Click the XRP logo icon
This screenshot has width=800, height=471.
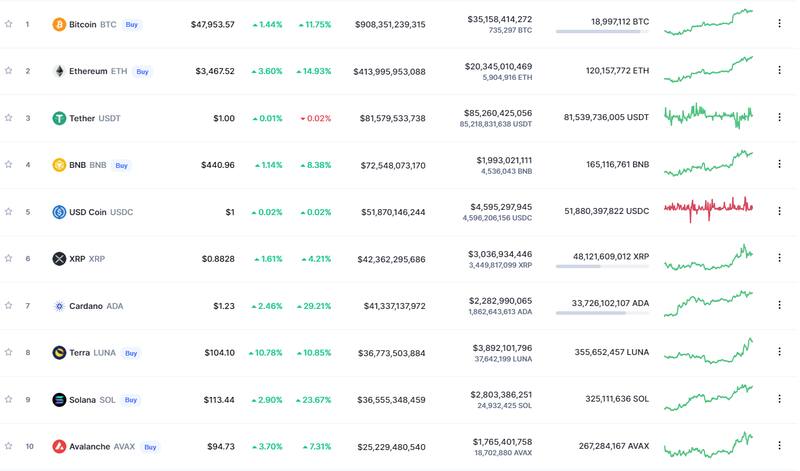click(59, 259)
